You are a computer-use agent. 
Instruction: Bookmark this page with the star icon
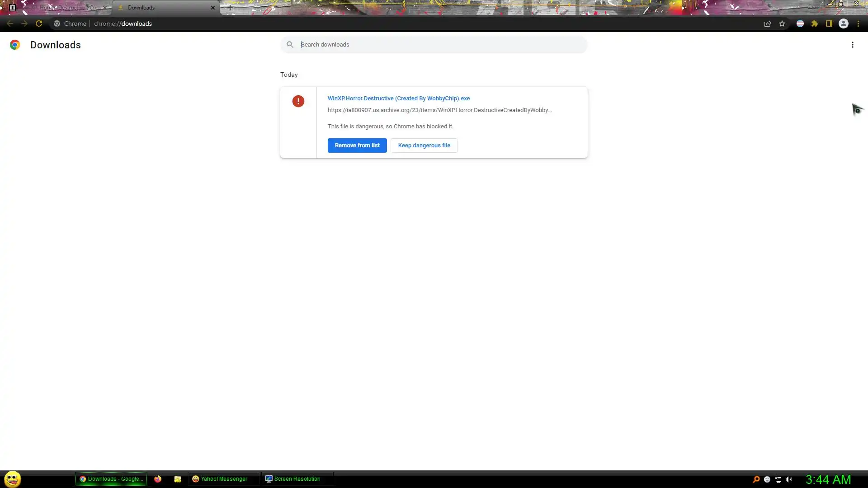(x=782, y=23)
